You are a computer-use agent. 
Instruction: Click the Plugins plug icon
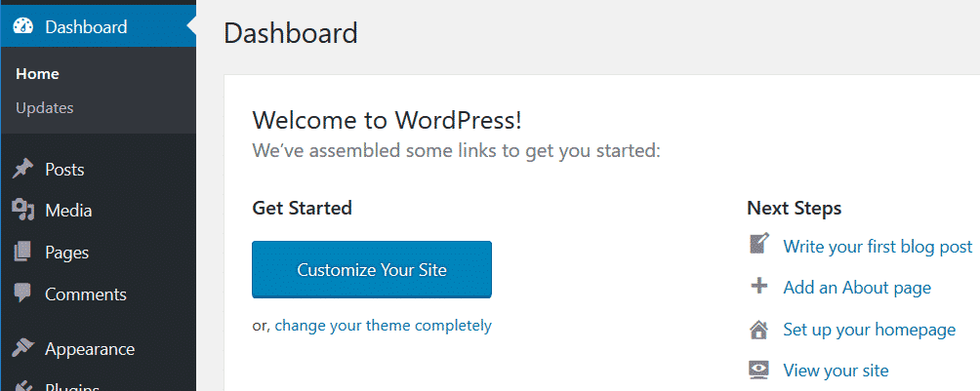point(23,386)
